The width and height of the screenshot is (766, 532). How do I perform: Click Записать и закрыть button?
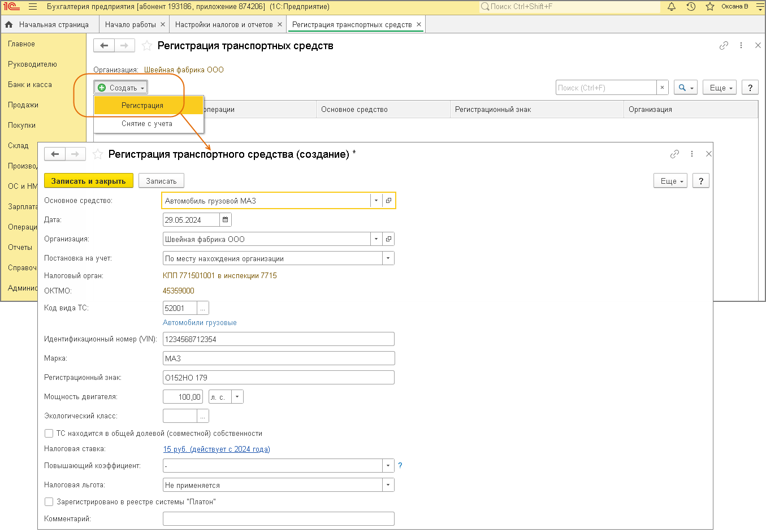(89, 181)
